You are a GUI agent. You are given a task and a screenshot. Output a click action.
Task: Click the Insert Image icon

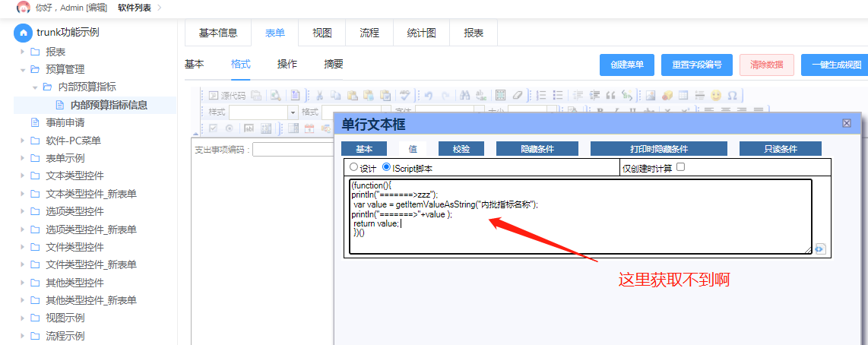(x=651, y=95)
